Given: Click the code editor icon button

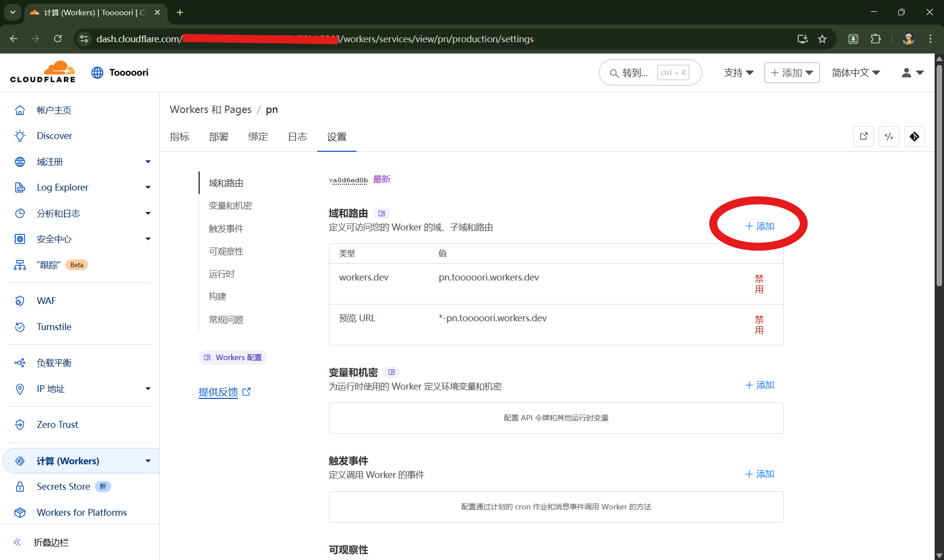Looking at the screenshot, I should coord(888,137).
